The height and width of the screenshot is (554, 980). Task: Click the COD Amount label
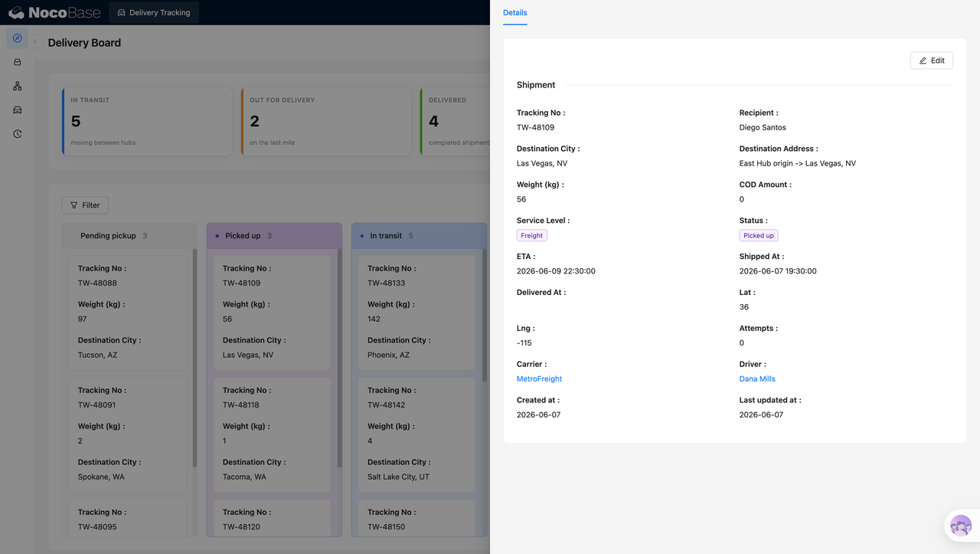[x=766, y=185]
